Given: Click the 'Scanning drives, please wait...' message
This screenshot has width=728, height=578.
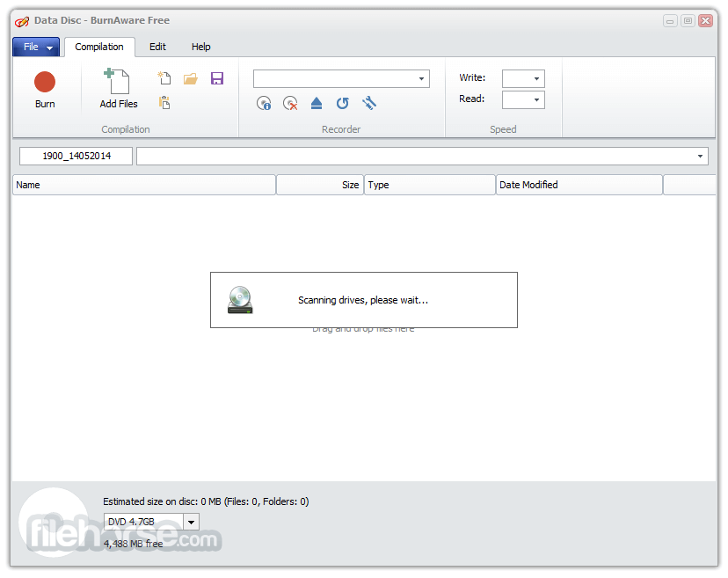Looking at the screenshot, I should [363, 300].
